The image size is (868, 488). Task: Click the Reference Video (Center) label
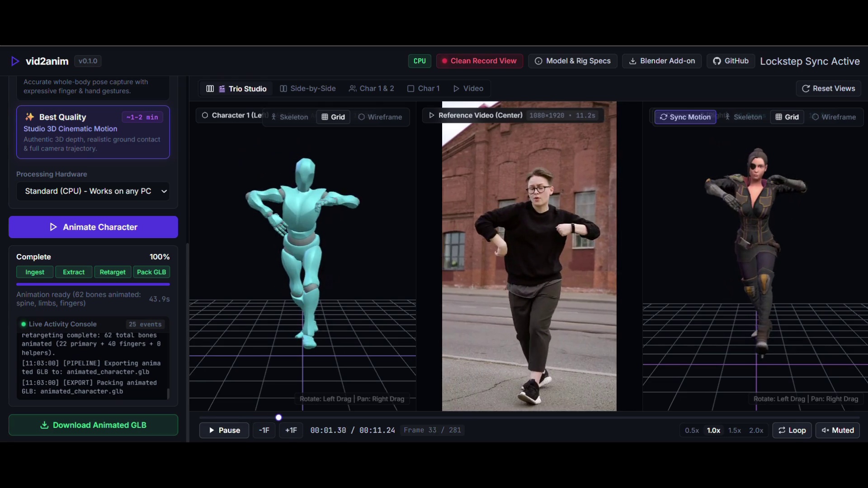click(x=481, y=115)
